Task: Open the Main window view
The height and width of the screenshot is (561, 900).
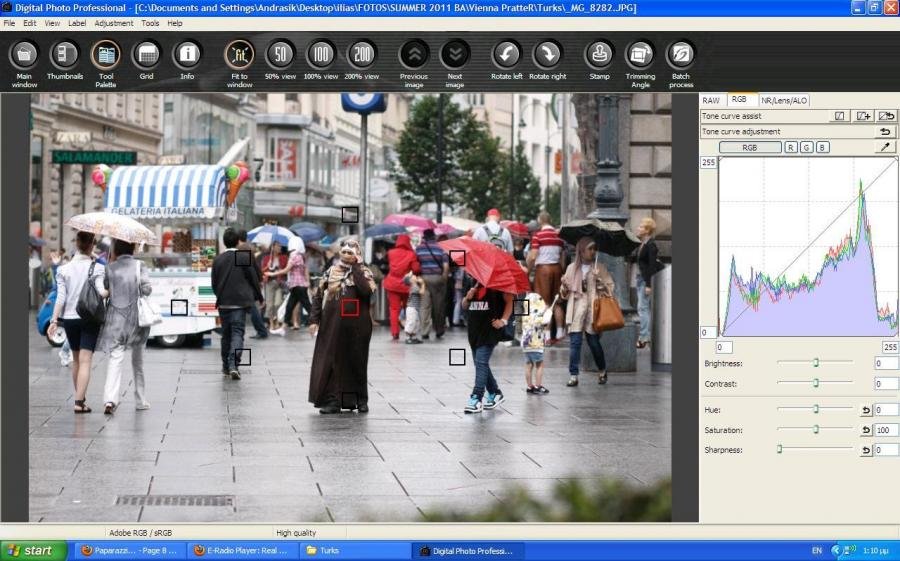Action: click(25, 56)
